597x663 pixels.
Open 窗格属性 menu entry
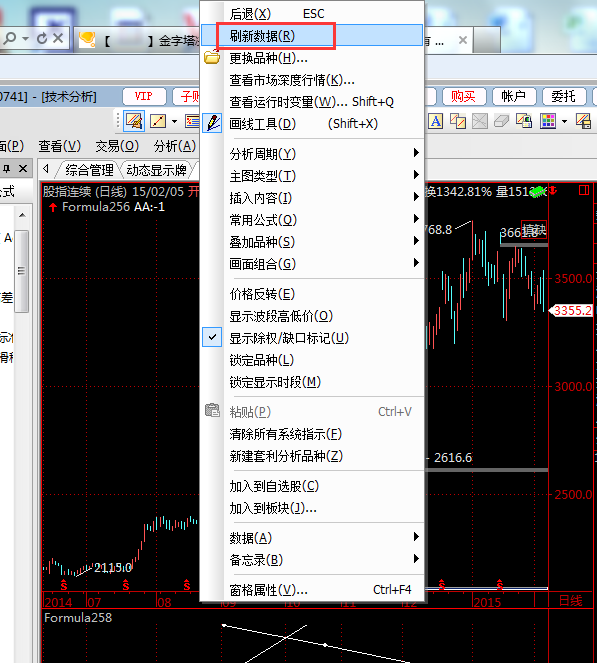pos(312,589)
